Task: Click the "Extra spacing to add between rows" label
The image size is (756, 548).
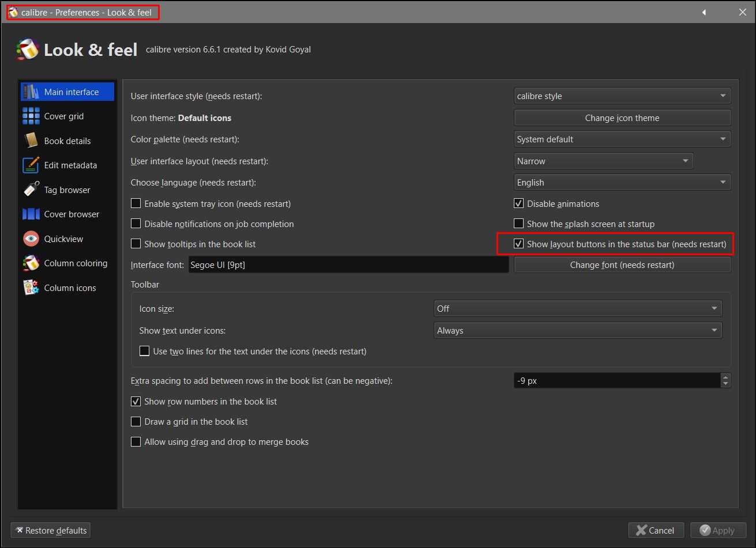Action: point(262,381)
